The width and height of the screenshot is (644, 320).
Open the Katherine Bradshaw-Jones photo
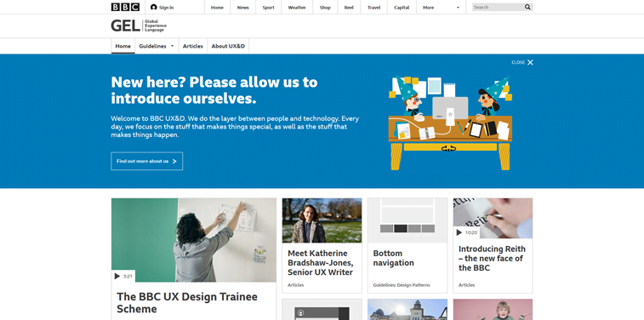[322, 220]
